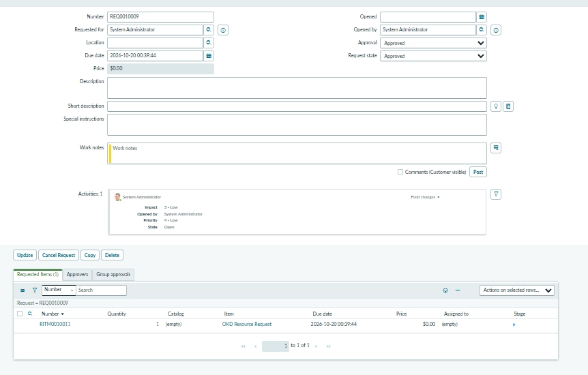The width and height of the screenshot is (588, 375).
Task: Go to previous page of list
Action: pos(255,346)
